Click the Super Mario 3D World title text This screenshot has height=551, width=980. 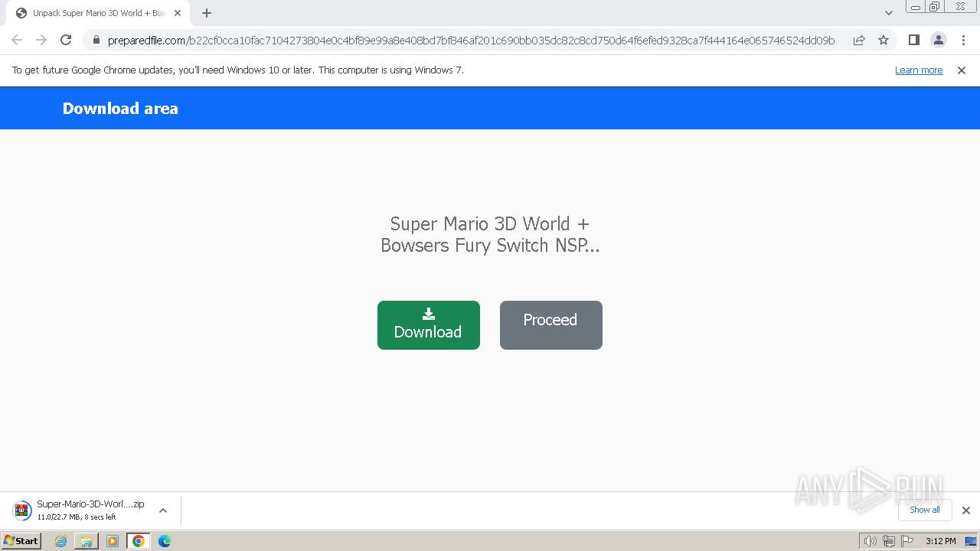tap(490, 234)
